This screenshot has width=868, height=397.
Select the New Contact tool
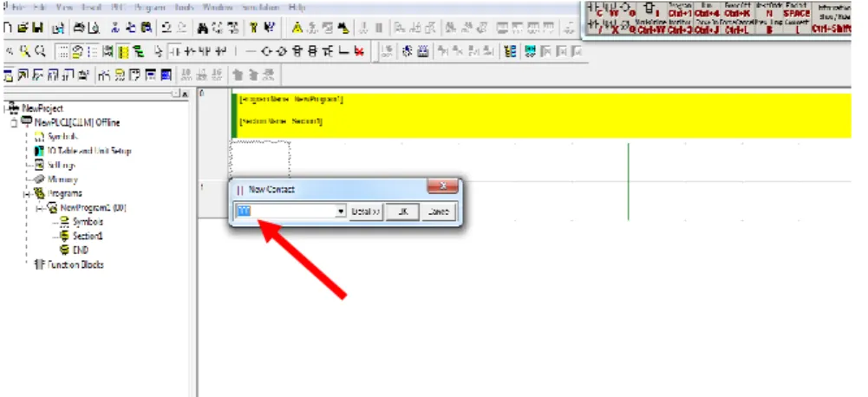[174, 51]
